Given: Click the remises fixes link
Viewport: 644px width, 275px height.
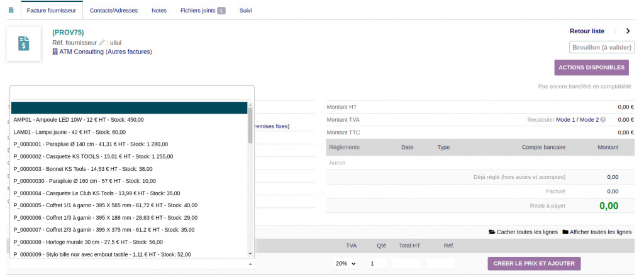Looking at the screenshot, I should pyautogui.click(x=272, y=126).
